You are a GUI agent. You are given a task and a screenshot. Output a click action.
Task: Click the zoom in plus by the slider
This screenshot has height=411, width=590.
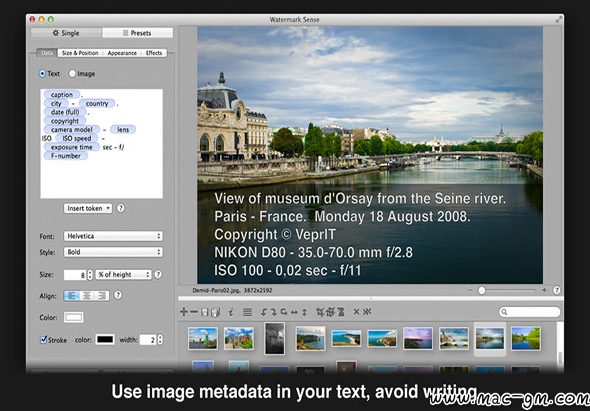[544, 290]
